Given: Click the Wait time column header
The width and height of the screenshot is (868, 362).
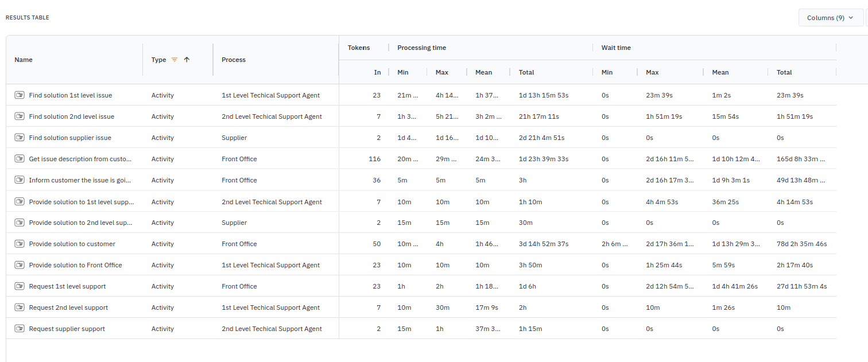Looking at the screenshot, I should point(615,47).
